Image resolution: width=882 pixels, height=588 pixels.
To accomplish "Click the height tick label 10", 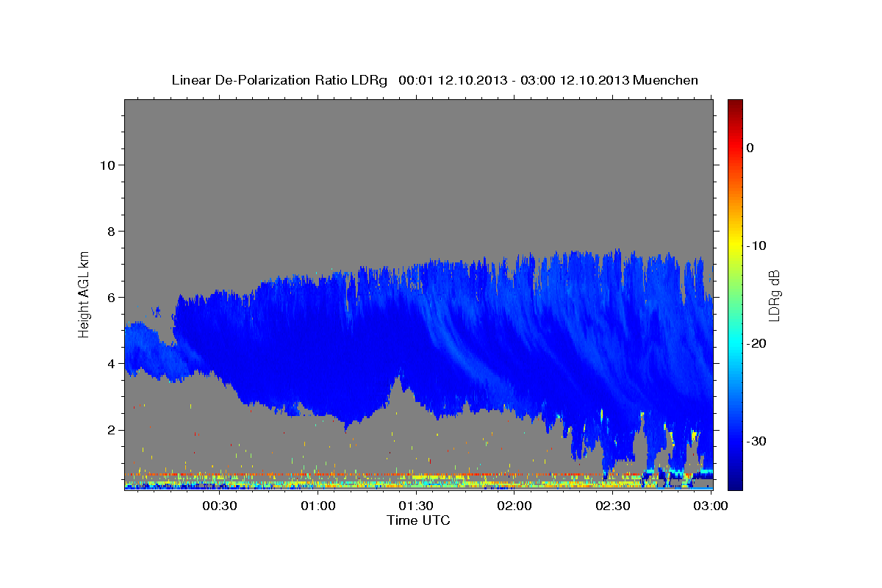I will [107, 165].
